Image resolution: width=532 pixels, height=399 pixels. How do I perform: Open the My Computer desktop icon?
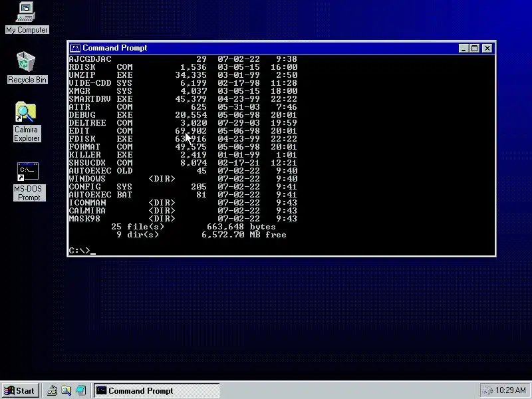27,18
